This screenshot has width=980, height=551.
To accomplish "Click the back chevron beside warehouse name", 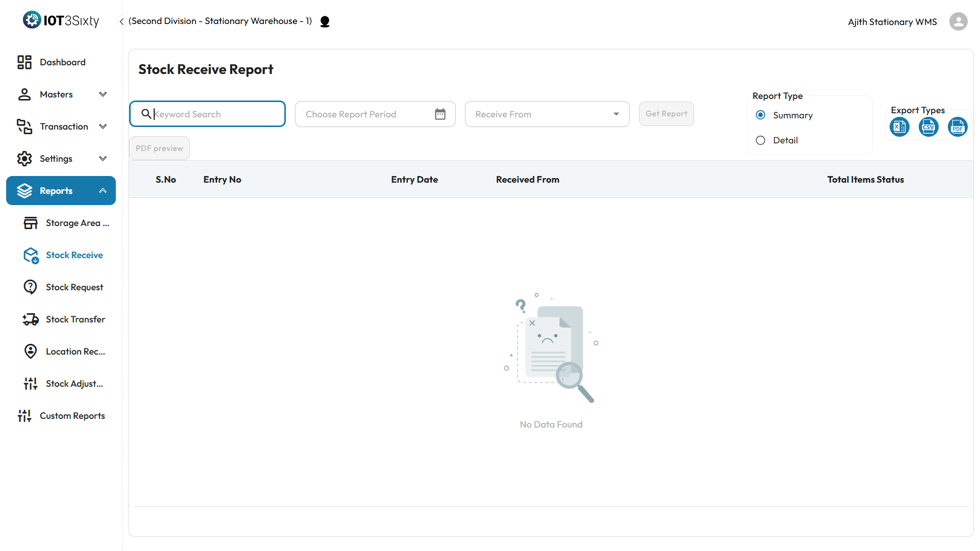I will (x=121, y=21).
